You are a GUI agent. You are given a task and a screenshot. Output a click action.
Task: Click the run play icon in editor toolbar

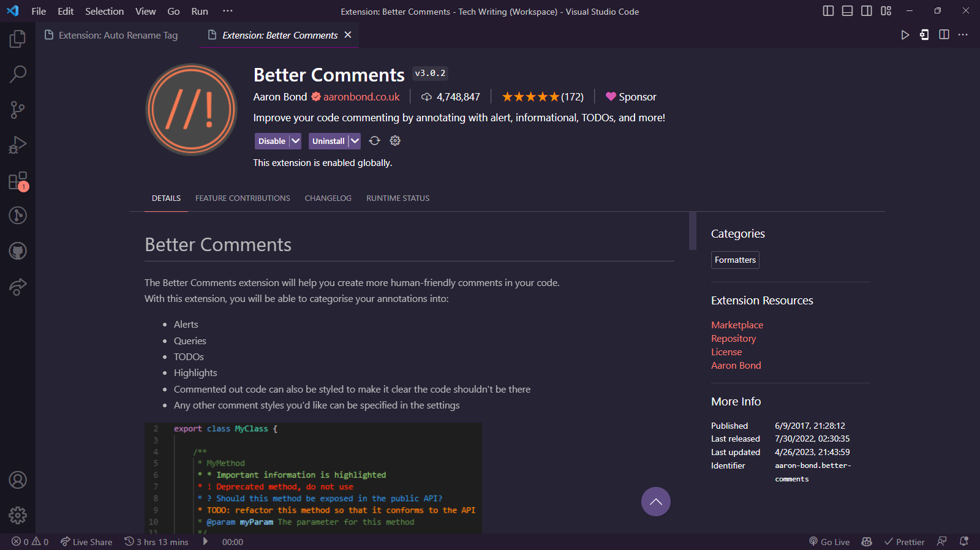905,35
